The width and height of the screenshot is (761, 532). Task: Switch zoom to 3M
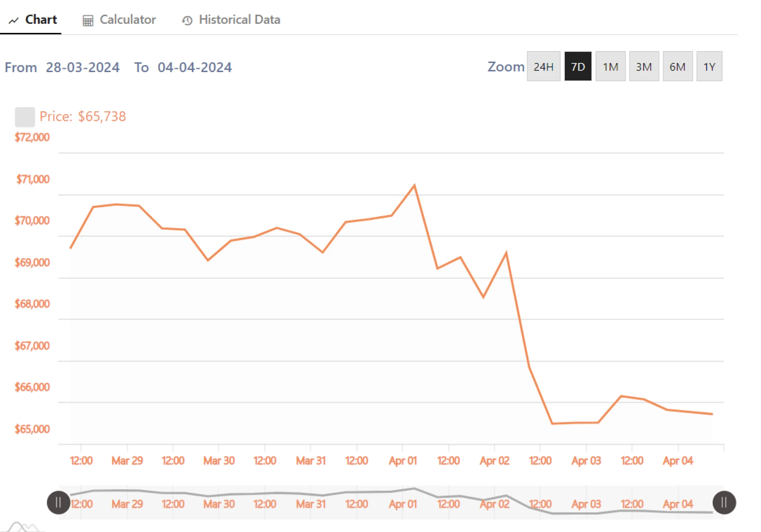(x=644, y=67)
